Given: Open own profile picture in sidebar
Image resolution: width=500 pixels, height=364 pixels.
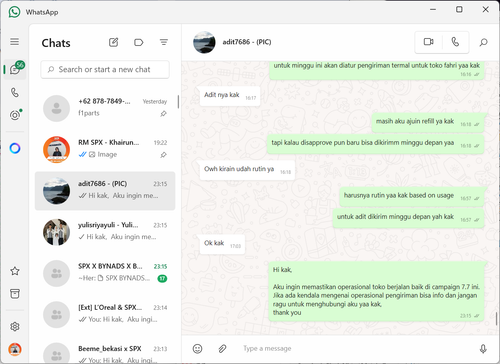Looking at the screenshot, I should [x=15, y=349].
